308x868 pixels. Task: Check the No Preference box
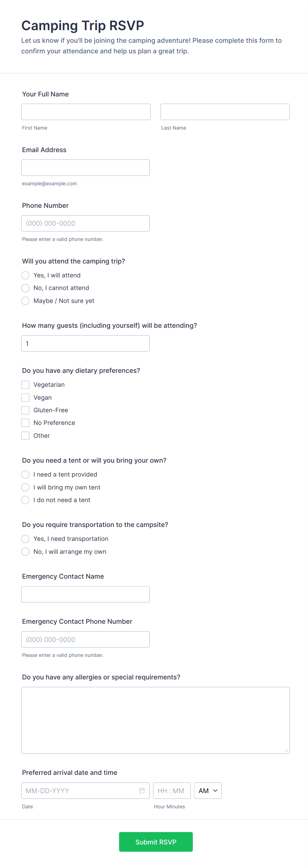tap(25, 423)
